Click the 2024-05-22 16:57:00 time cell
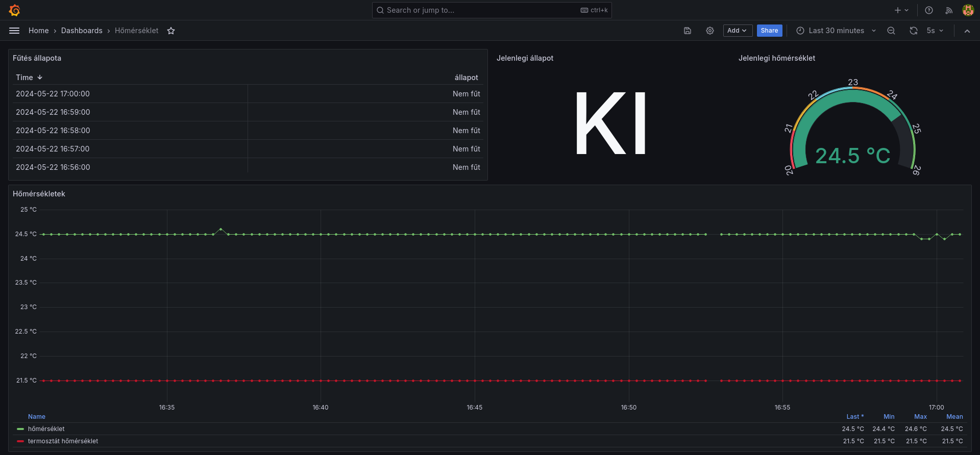This screenshot has width=980, height=455. pos(130,149)
